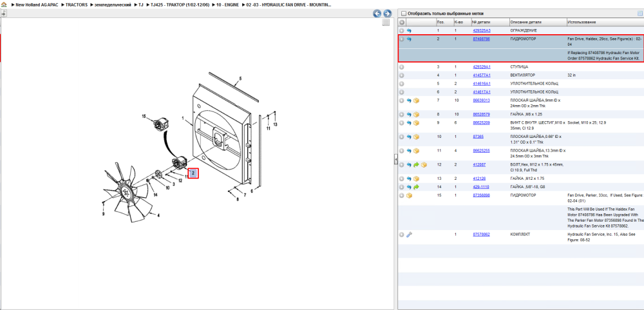The height and width of the screenshot is (310, 644).
Task: Open part number link 87408786
Action: pos(481,39)
